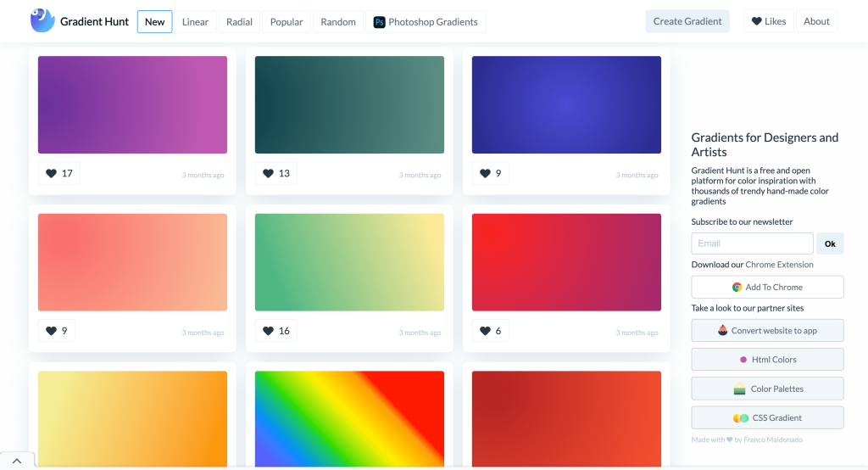Open the About page
868x470 pixels.
point(816,21)
